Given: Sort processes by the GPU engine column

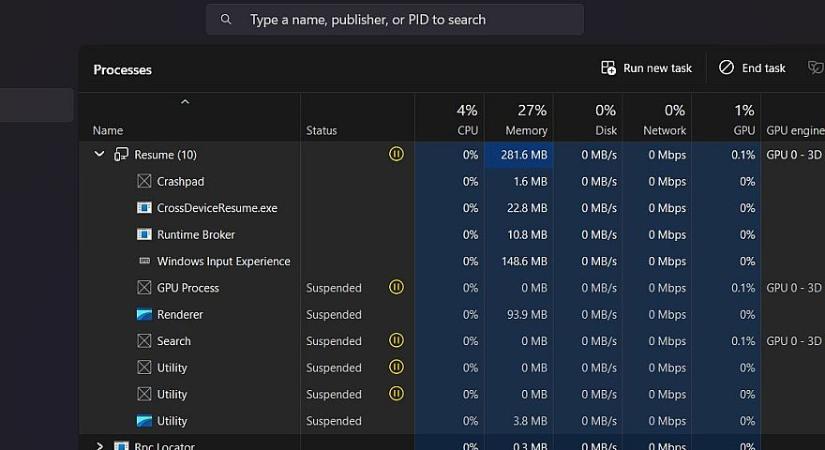Looking at the screenshot, I should tap(795, 130).
